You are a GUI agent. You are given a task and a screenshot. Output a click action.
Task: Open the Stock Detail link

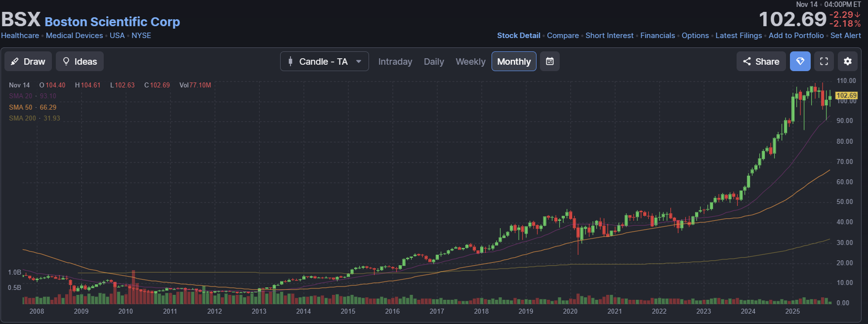[x=519, y=36]
